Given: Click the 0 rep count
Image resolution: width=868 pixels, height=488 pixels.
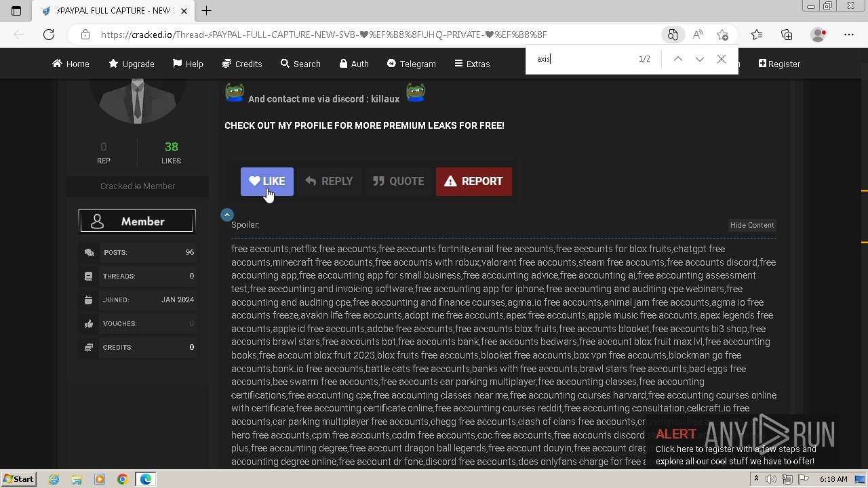Looking at the screenshot, I should [x=103, y=147].
